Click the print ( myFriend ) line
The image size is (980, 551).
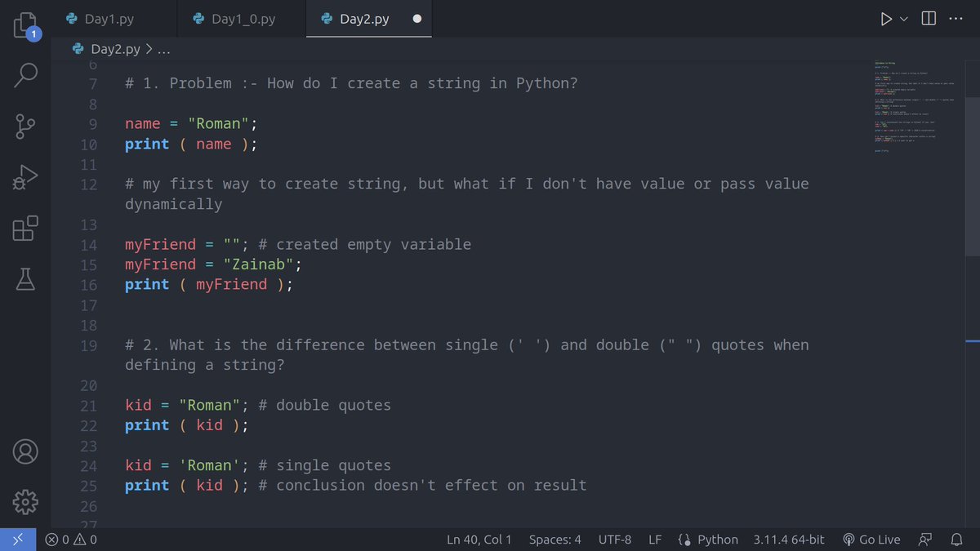[208, 285]
